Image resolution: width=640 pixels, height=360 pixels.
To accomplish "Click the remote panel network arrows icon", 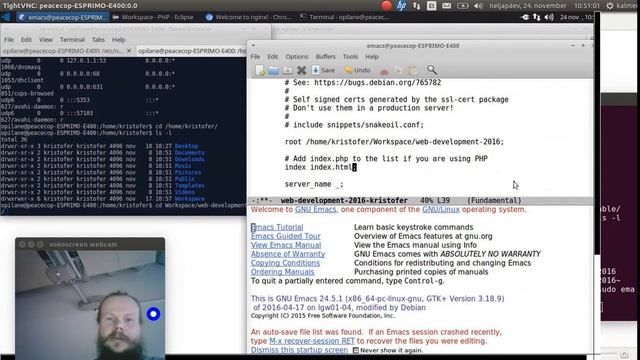I will (x=537, y=17).
